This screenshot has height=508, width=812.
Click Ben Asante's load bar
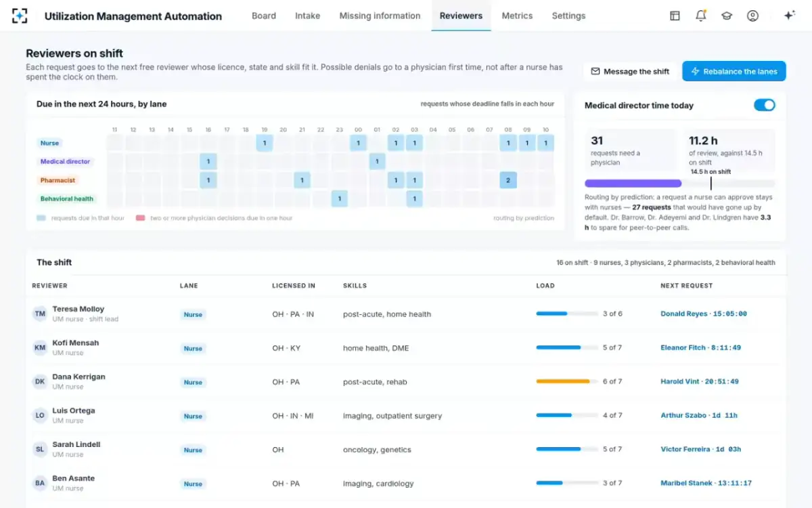coord(566,483)
